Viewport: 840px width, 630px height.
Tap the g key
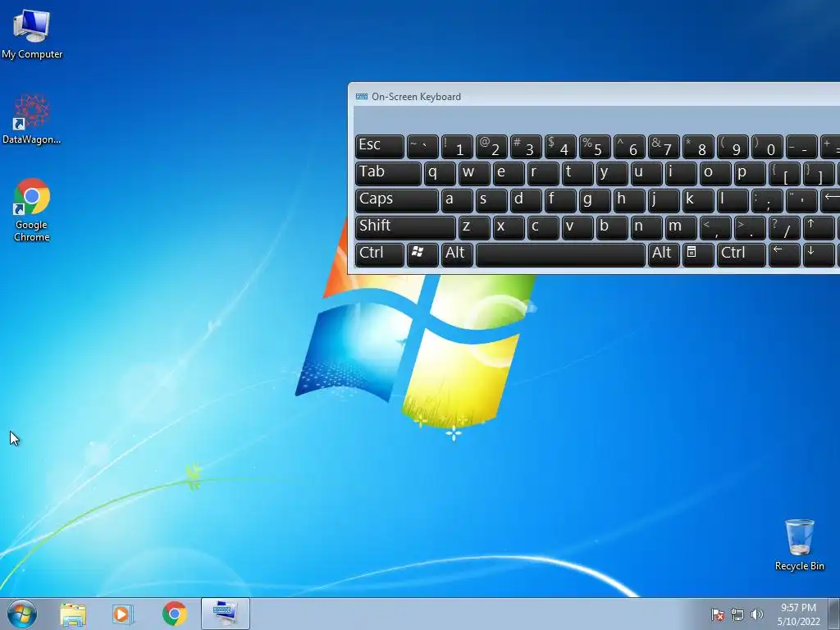(595, 200)
